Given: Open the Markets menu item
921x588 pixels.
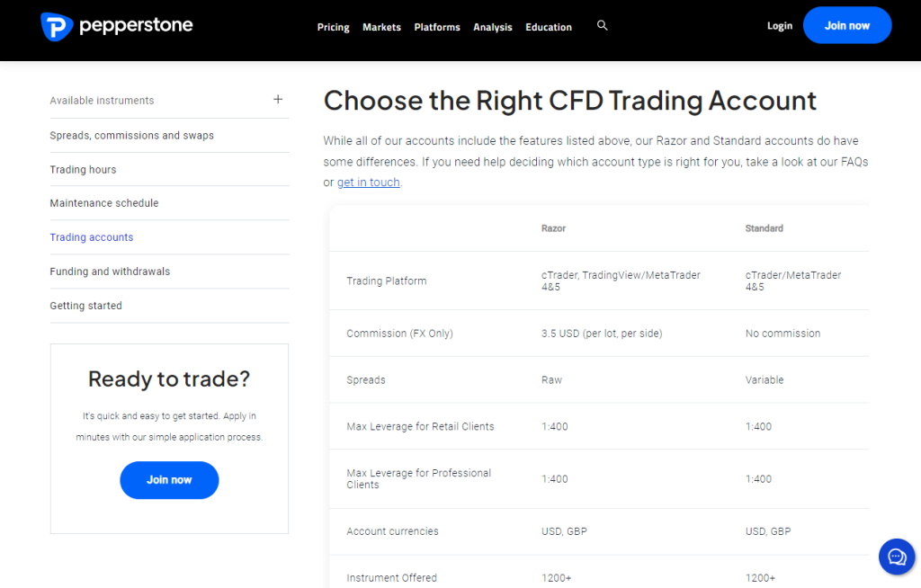Looking at the screenshot, I should point(381,27).
